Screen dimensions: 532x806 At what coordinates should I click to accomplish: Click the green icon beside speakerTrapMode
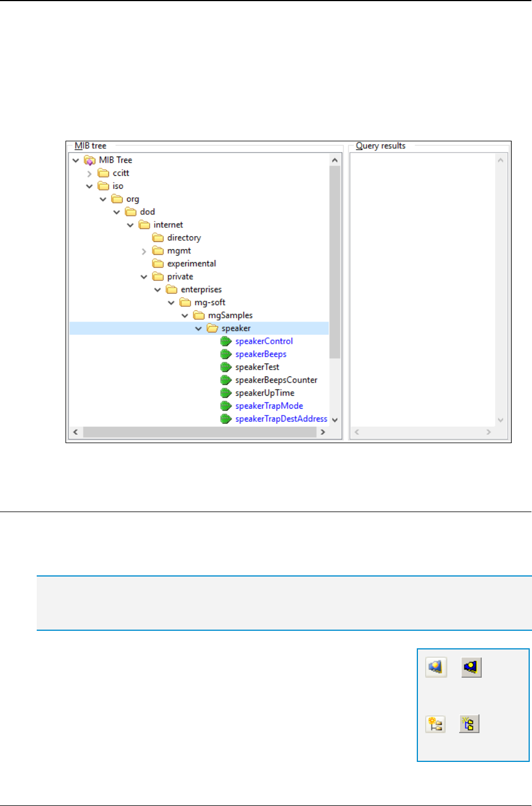coord(226,406)
